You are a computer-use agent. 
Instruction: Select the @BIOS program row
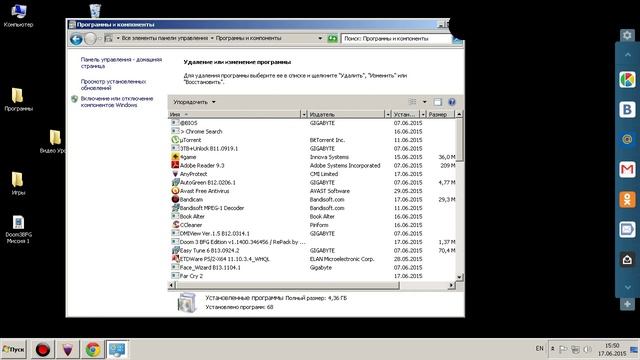click(x=313, y=123)
